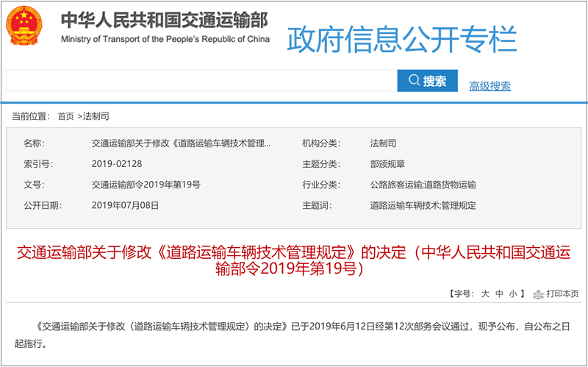Select keywords 道路运输车辆技术;管理规定

pyautogui.click(x=423, y=206)
